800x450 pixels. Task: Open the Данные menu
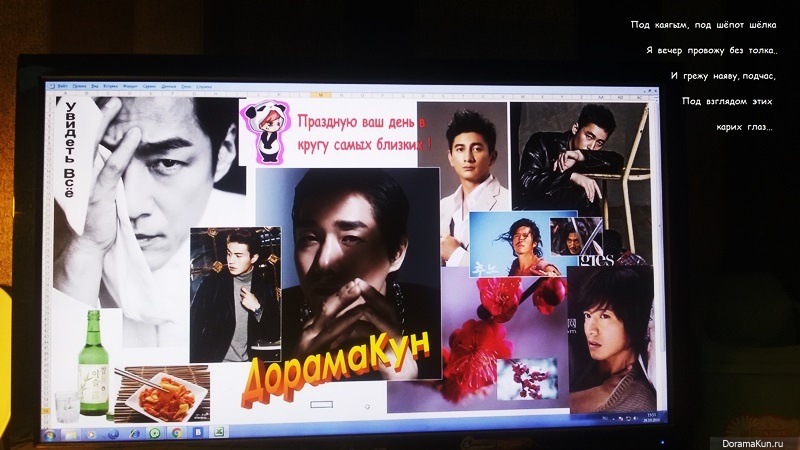coord(169,86)
